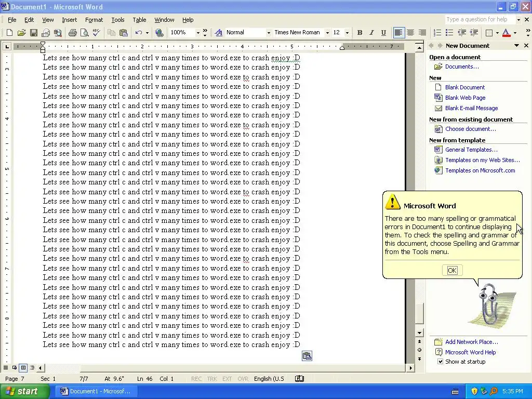Click the Blank Document link
Viewport: 532px width, 399px height.
tap(465, 87)
